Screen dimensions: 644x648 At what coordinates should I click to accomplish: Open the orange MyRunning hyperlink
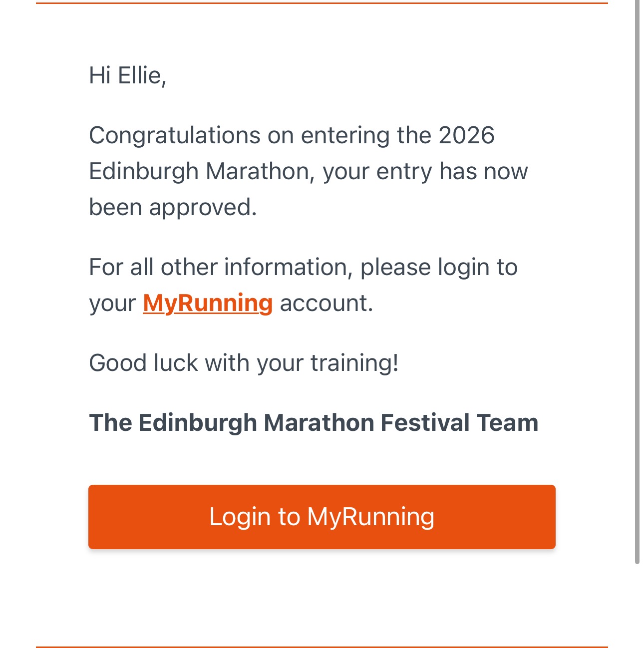208,303
